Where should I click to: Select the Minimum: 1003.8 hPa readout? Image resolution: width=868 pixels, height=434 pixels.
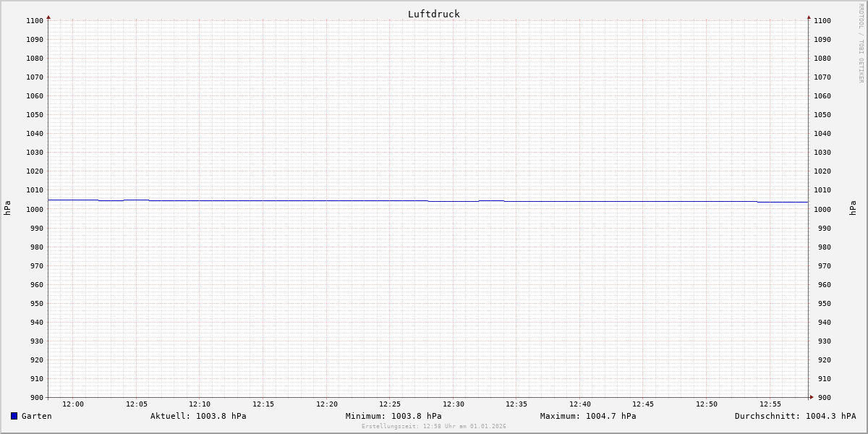click(x=393, y=416)
